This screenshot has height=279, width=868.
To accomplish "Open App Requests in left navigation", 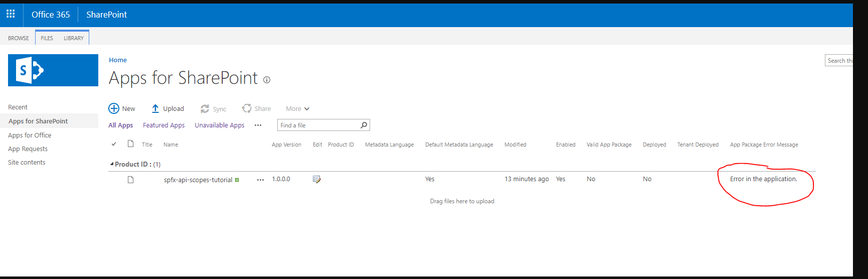I will pos(28,149).
